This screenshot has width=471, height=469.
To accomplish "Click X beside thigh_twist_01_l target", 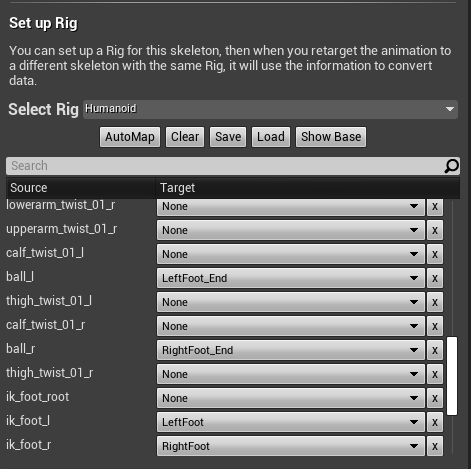I will pos(435,302).
